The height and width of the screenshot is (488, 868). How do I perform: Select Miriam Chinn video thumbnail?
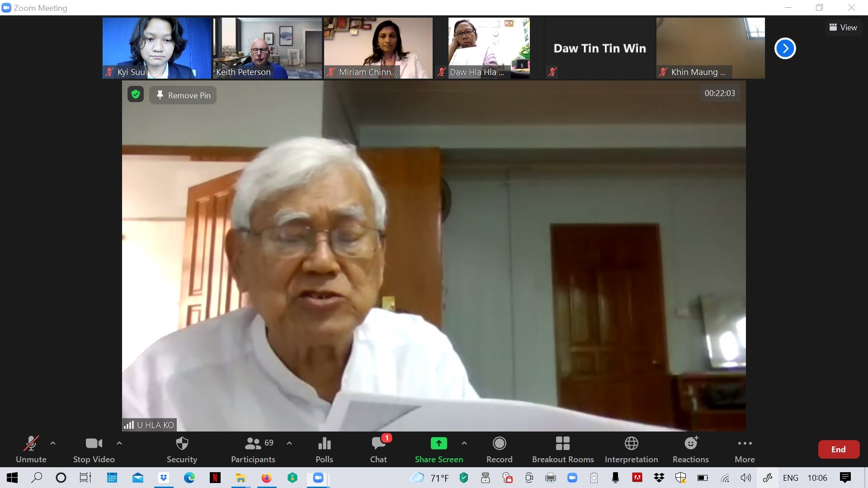378,48
